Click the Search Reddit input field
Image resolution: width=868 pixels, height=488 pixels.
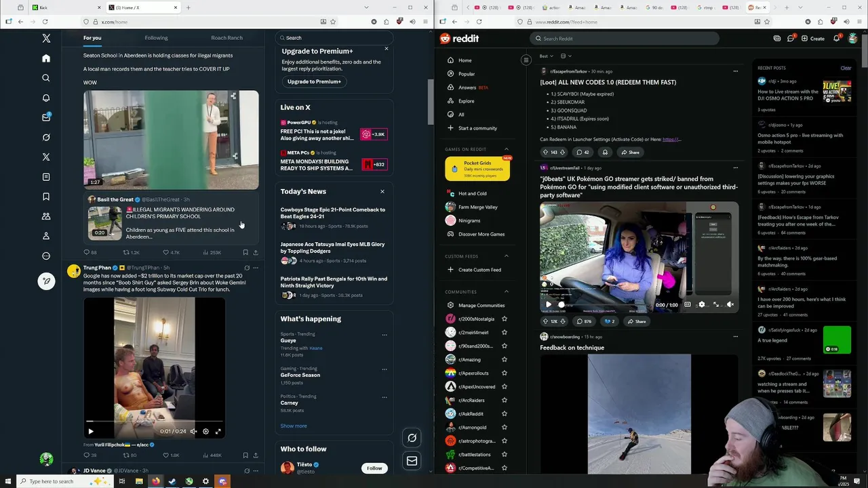point(624,39)
